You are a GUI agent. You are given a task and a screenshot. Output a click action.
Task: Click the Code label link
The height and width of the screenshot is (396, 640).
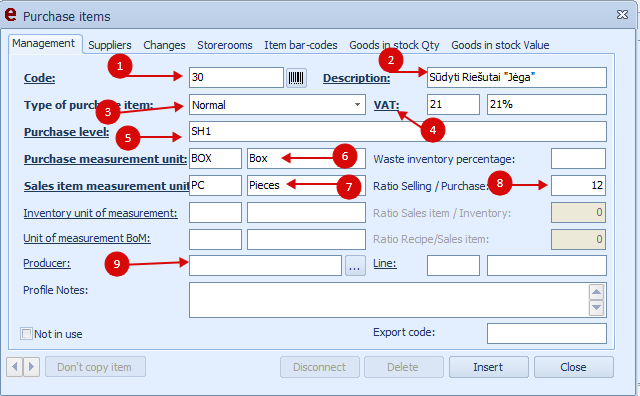click(x=40, y=78)
